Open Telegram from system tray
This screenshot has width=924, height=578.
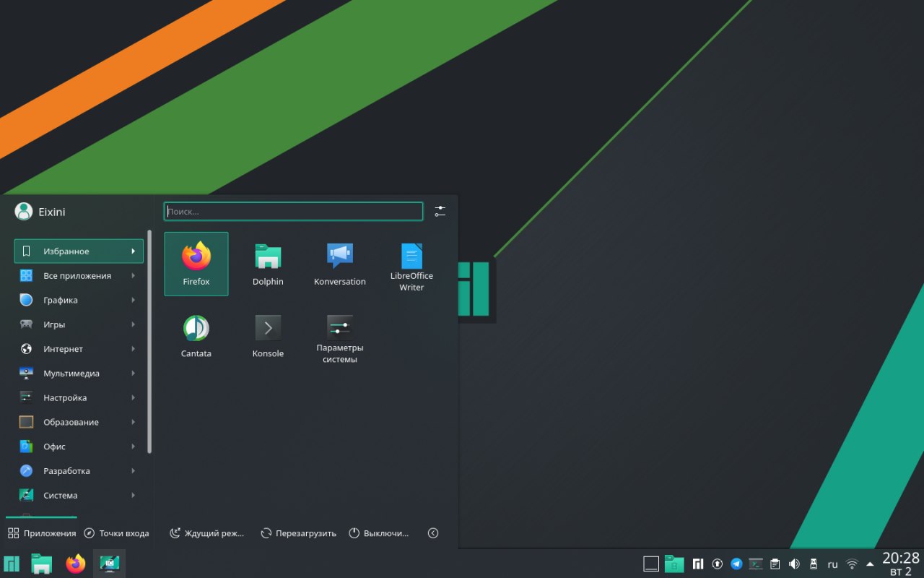coord(736,564)
